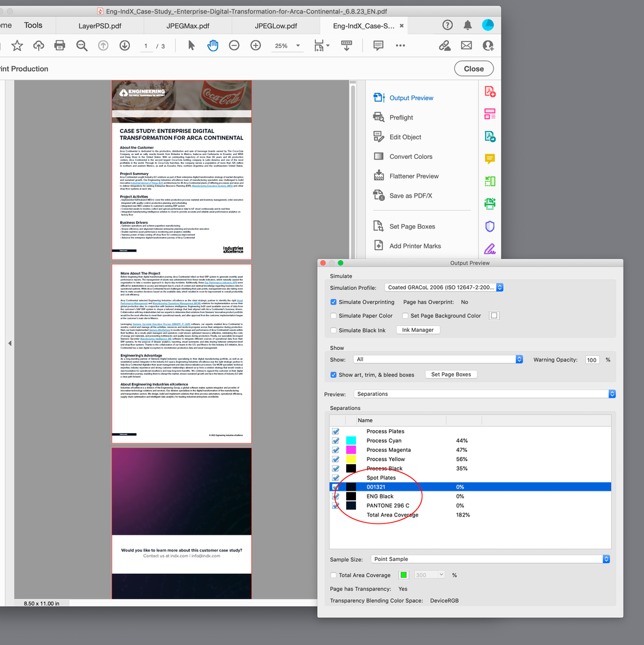Viewport: 644px width, 645px height.
Task: Click the Close button for Print Production
Action: pos(473,68)
